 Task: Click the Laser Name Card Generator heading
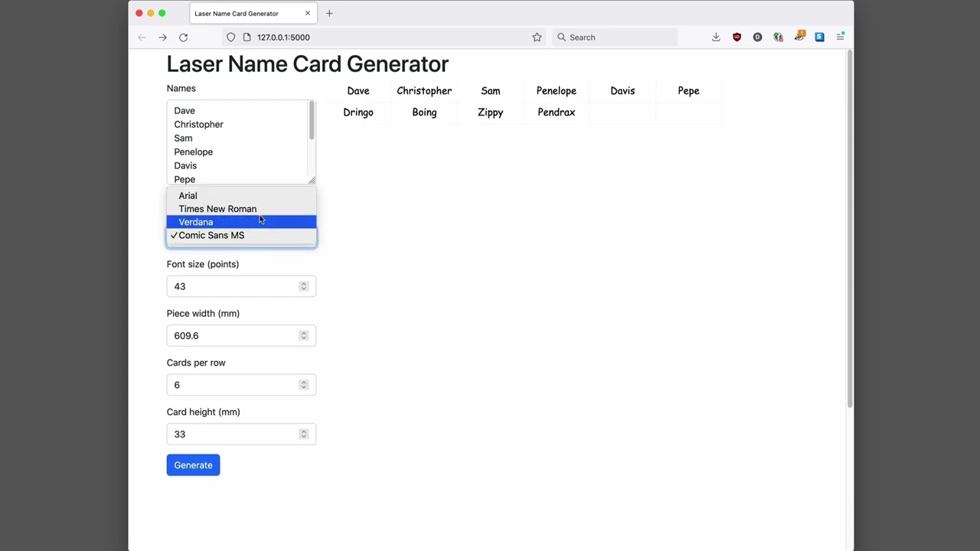click(307, 64)
